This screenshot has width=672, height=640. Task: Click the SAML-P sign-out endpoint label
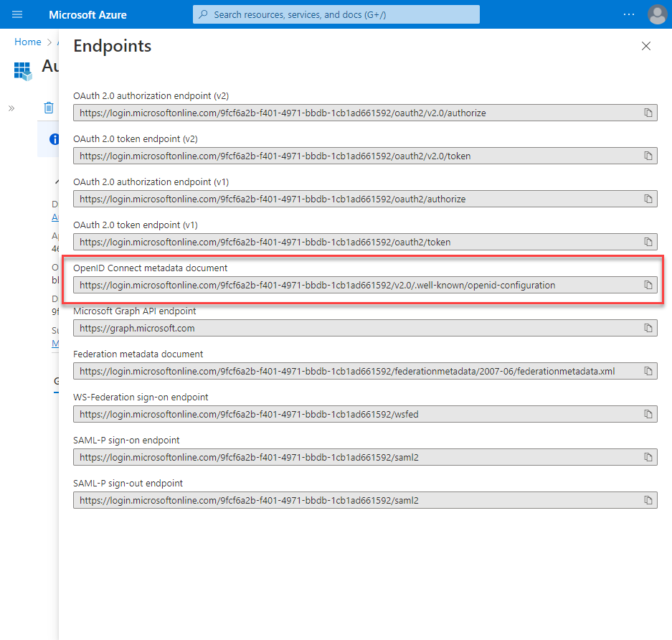pos(128,483)
